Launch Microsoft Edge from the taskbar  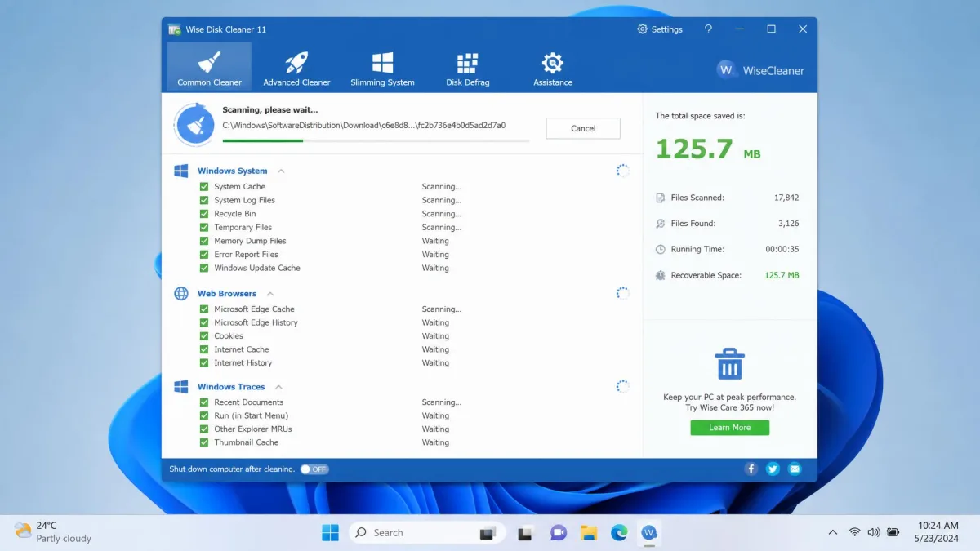(x=620, y=533)
